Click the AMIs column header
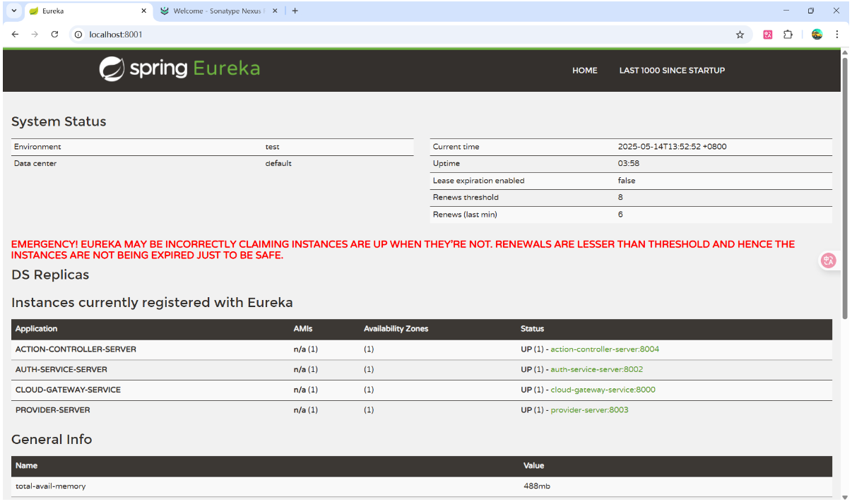Image resolution: width=852 pixels, height=504 pixels. [303, 329]
